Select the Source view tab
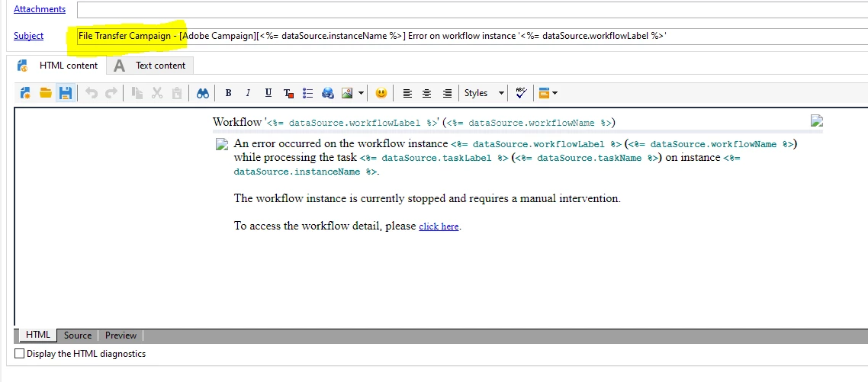The width and height of the screenshot is (868, 382). [78, 335]
